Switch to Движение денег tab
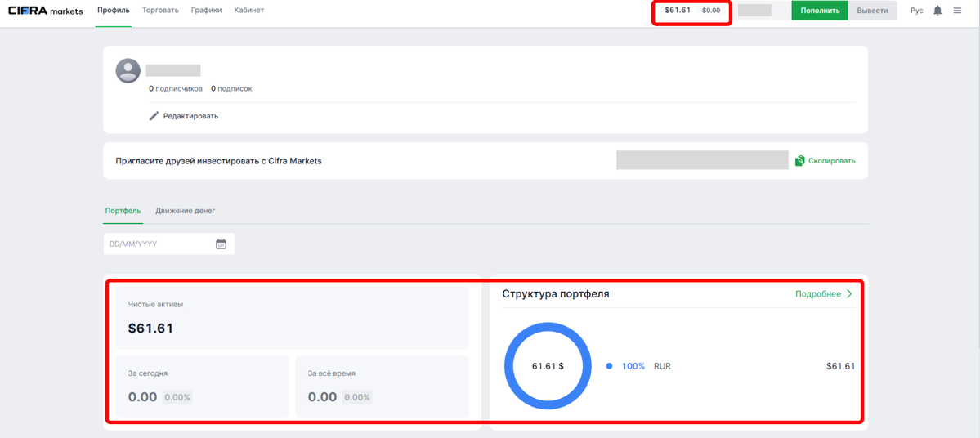The image size is (980, 438). click(185, 211)
